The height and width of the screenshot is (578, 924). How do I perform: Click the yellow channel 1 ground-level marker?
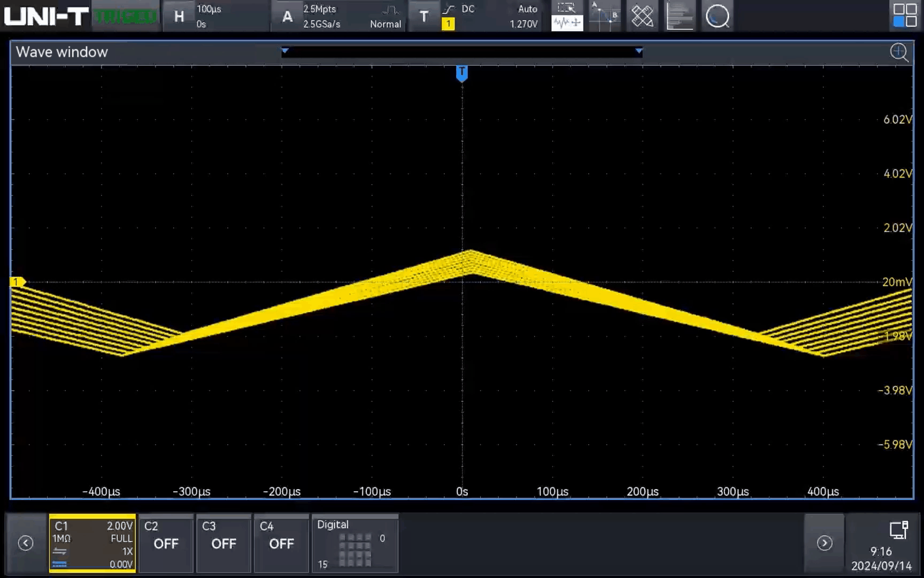point(17,282)
